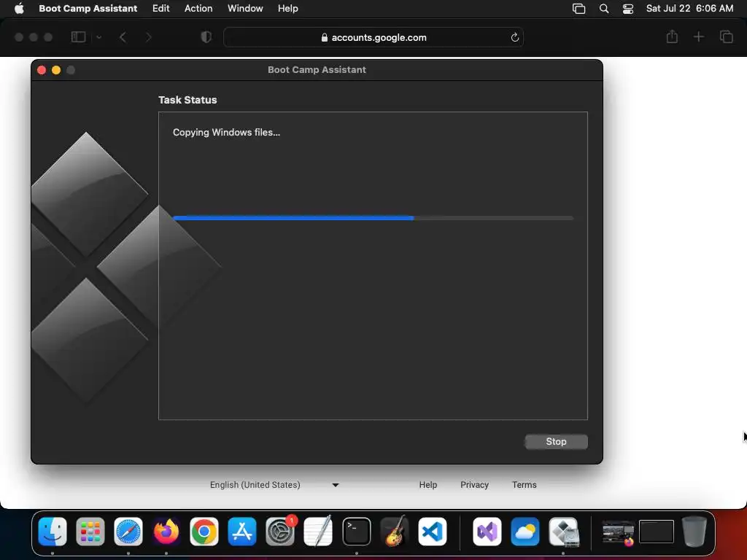
Task: Open Privacy link on Google page
Action: (x=474, y=485)
